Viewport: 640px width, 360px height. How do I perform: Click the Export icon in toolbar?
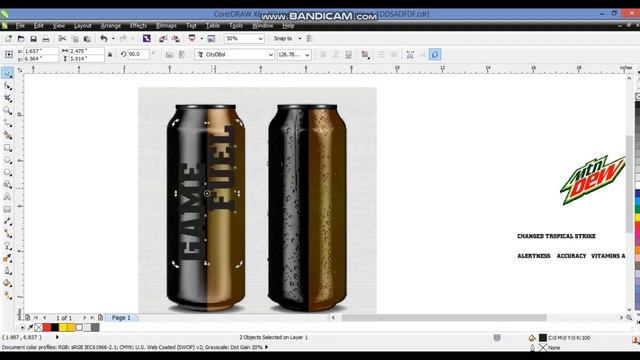(176, 38)
